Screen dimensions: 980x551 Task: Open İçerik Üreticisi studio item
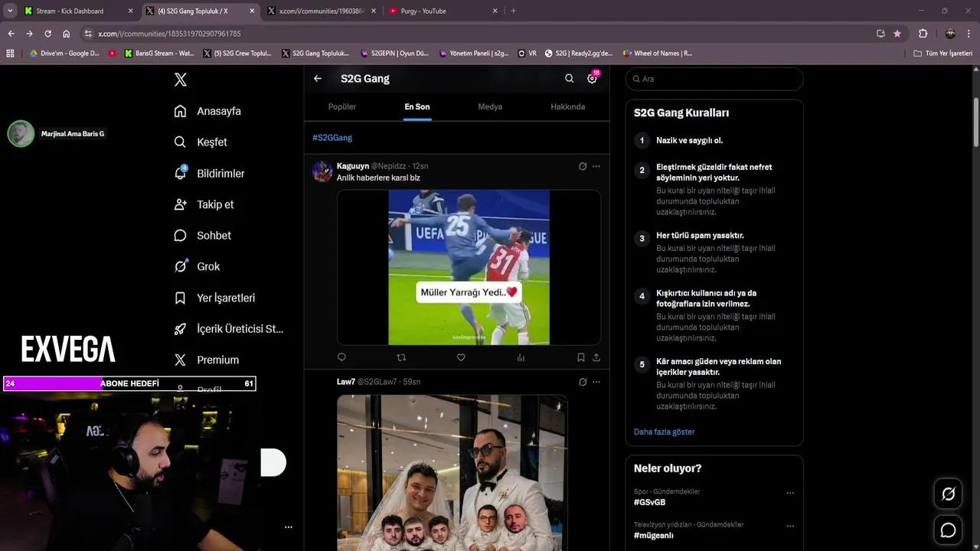point(229,329)
